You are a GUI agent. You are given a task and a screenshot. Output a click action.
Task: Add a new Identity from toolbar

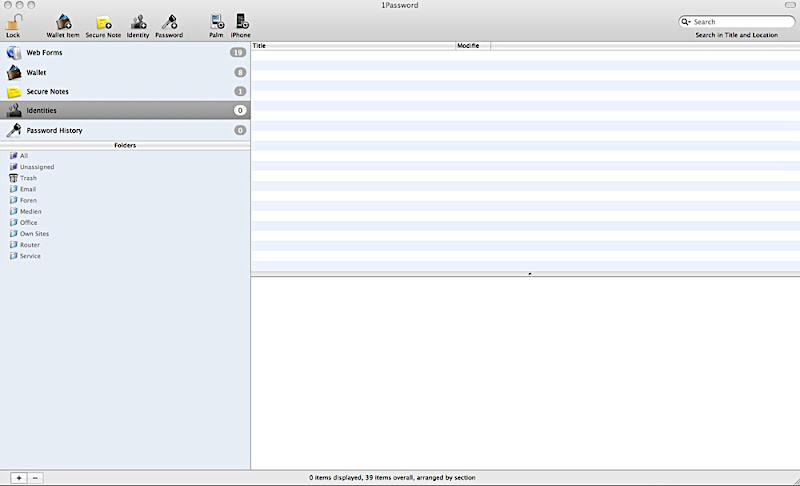pyautogui.click(x=138, y=23)
